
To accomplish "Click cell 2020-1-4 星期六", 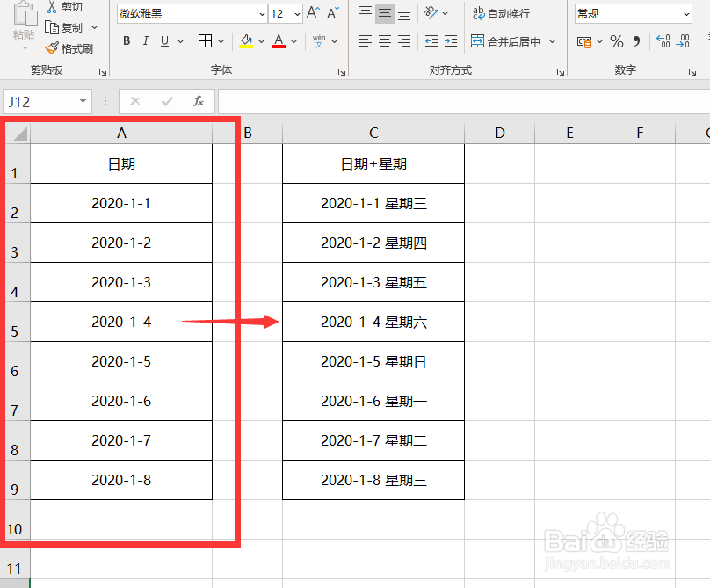I will (x=373, y=322).
